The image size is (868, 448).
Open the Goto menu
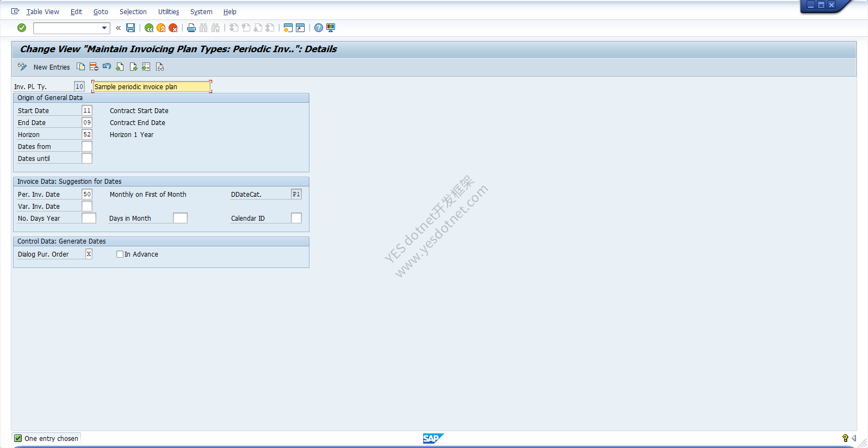pyautogui.click(x=101, y=11)
